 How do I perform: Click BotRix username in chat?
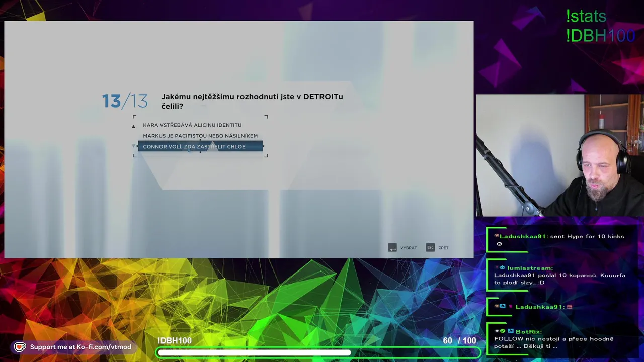tap(528, 332)
